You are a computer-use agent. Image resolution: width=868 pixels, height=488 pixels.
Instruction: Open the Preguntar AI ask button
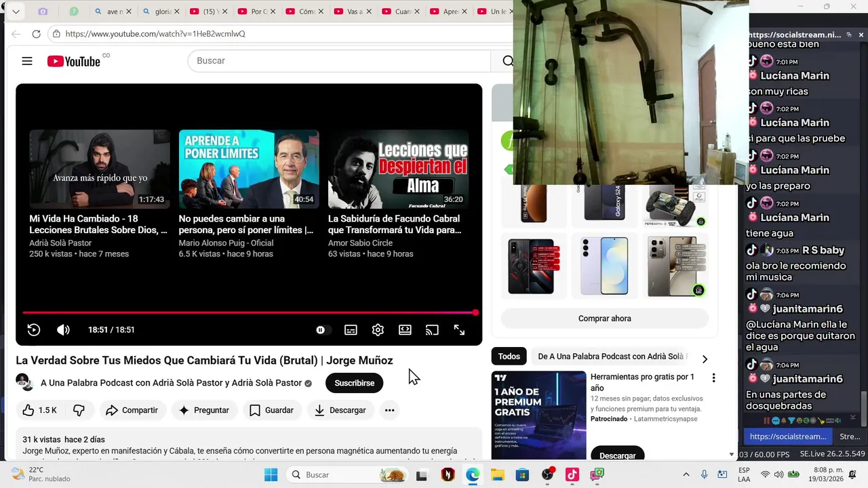203,410
